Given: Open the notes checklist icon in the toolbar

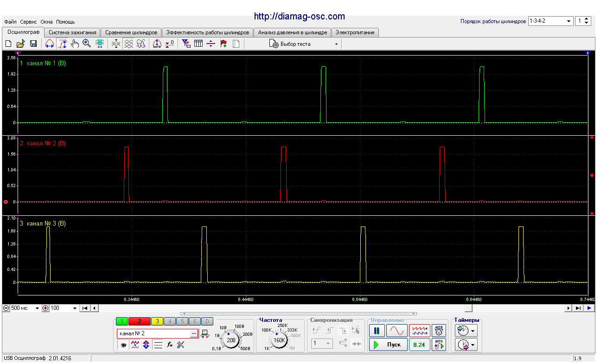Looking at the screenshot, I should pos(236,44).
